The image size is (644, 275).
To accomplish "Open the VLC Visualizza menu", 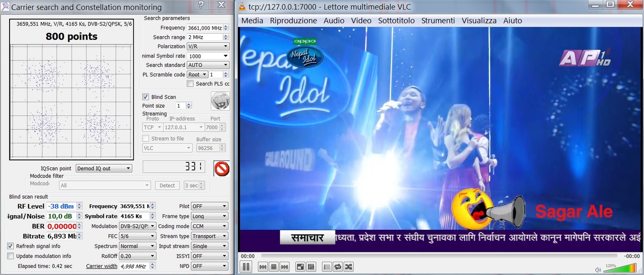I will [x=479, y=21].
